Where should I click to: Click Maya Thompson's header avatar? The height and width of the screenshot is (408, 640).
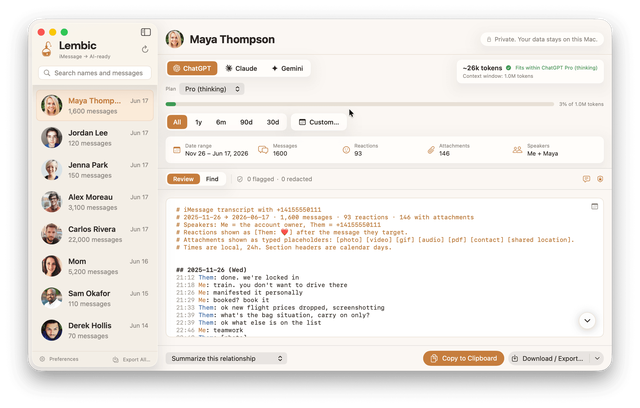(x=175, y=39)
